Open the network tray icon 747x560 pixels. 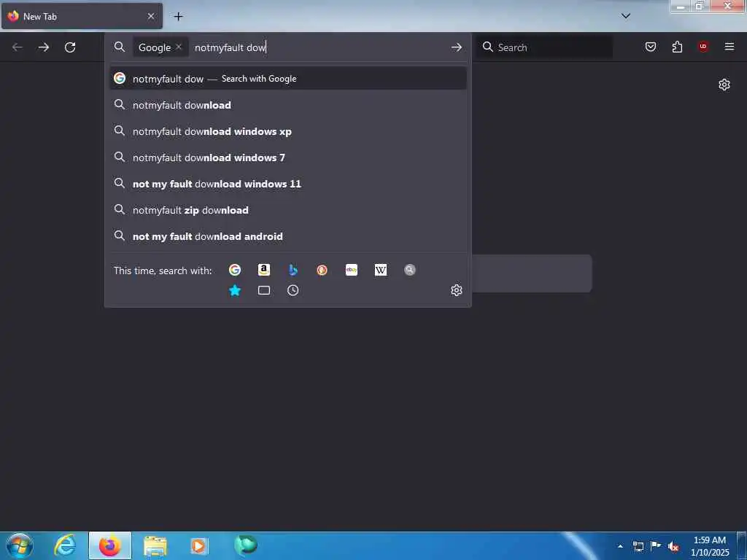[638, 546]
